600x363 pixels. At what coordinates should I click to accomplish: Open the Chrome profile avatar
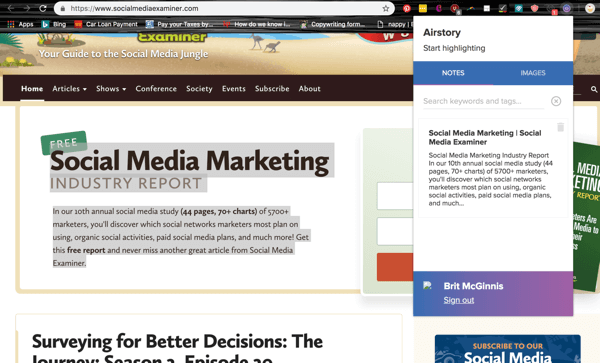pos(590,8)
